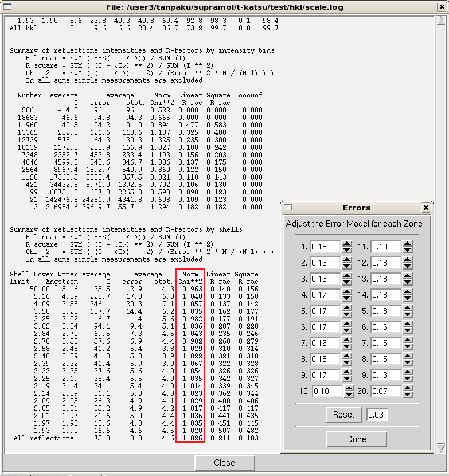Close the Errors dialog with X button
The height and width of the screenshot is (476, 449).
[425, 208]
